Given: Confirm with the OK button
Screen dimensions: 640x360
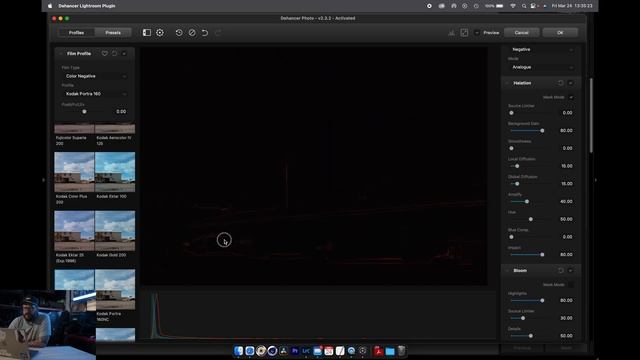Looking at the screenshot, I should coord(560,33).
